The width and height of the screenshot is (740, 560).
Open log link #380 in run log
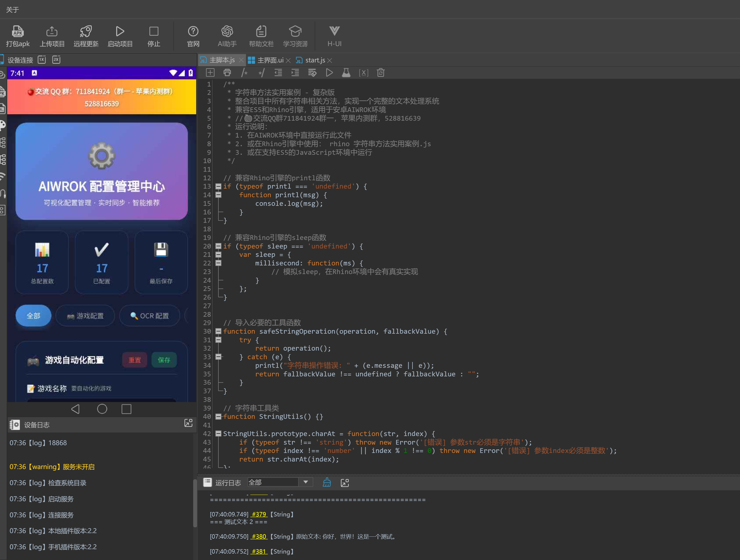click(259, 536)
